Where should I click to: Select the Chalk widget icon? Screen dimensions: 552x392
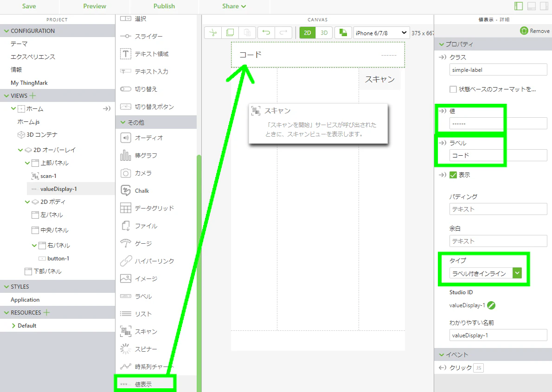click(126, 190)
